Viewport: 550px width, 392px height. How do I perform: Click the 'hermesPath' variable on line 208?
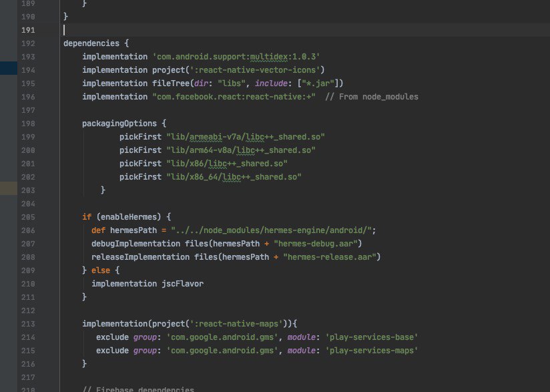[x=246, y=257]
